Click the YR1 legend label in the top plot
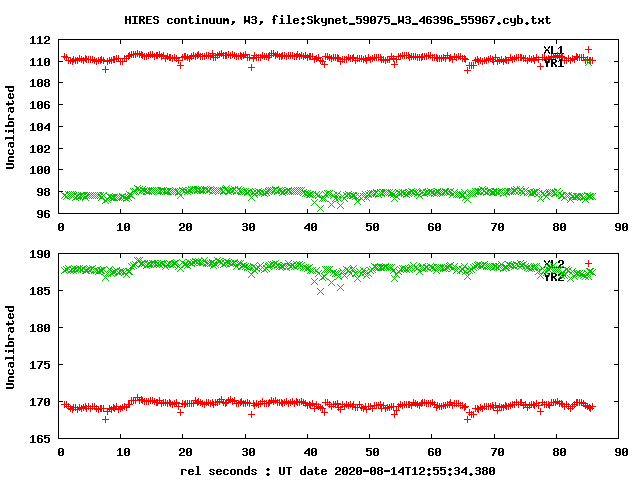 pyautogui.click(x=553, y=63)
